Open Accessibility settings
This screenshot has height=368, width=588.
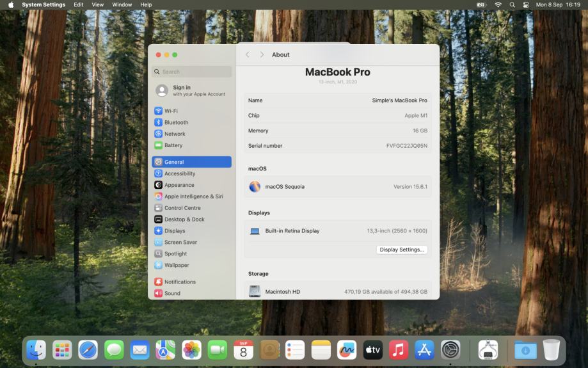(179, 173)
